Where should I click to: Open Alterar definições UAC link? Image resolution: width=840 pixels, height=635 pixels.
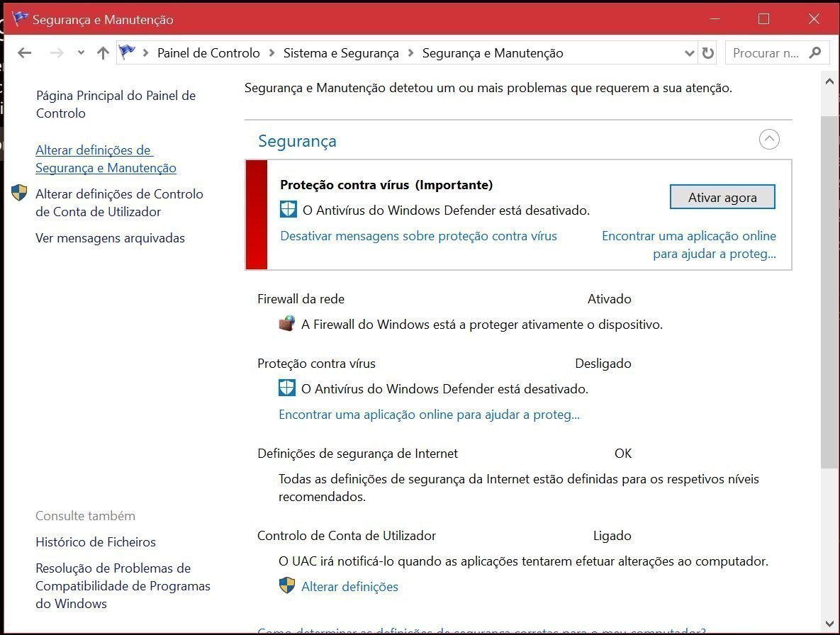[349, 587]
